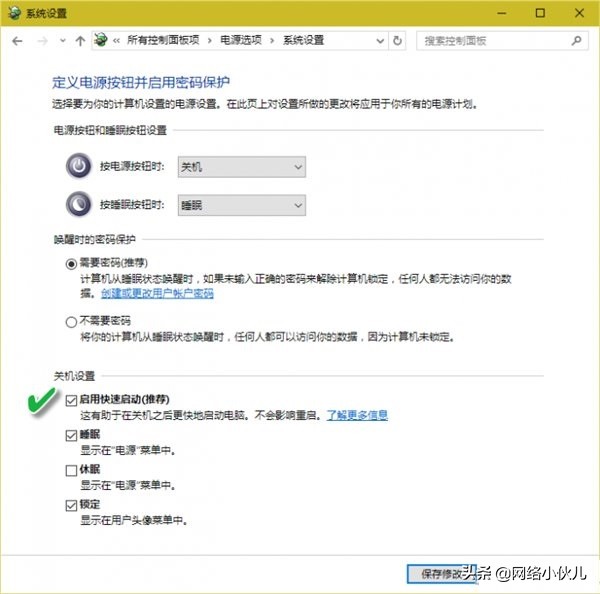The image size is (600, 594).
Task: Click the 保存修改 button
Action: [442, 574]
